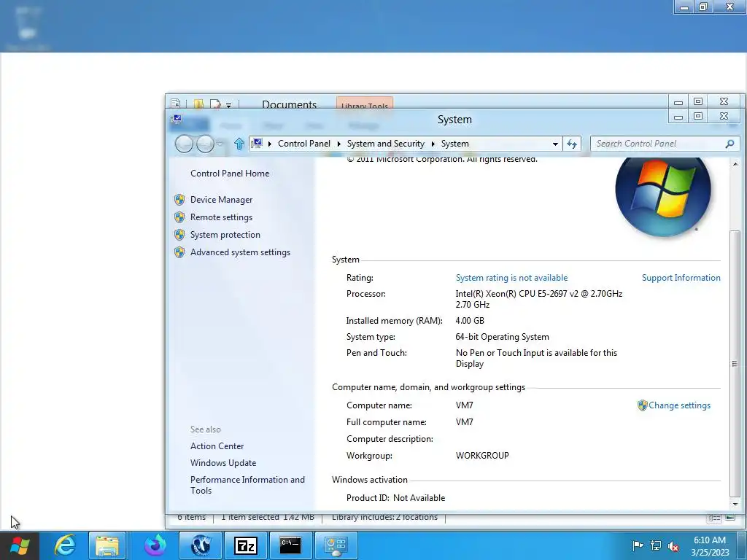Open System protection
747x560 pixels.
tap(225, 235)
